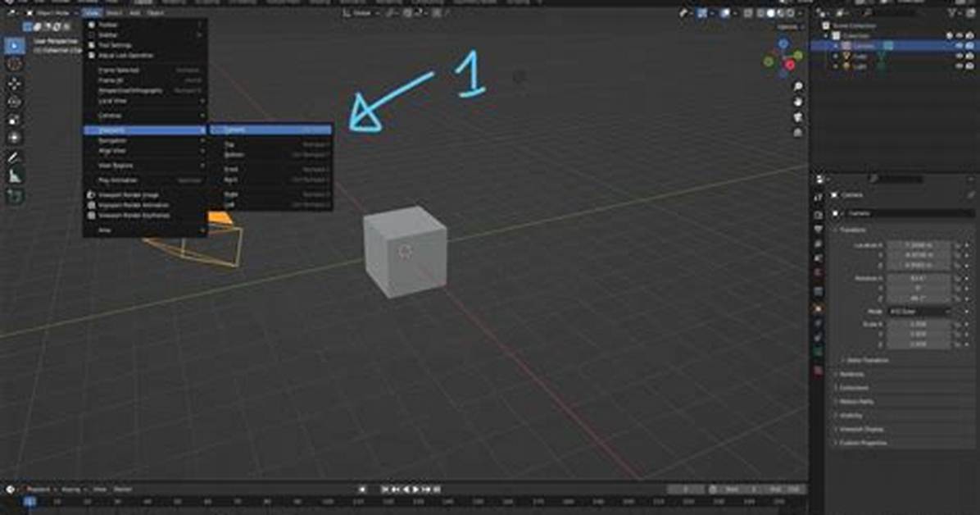Open the viewport Options button

(x=789, y=27)
